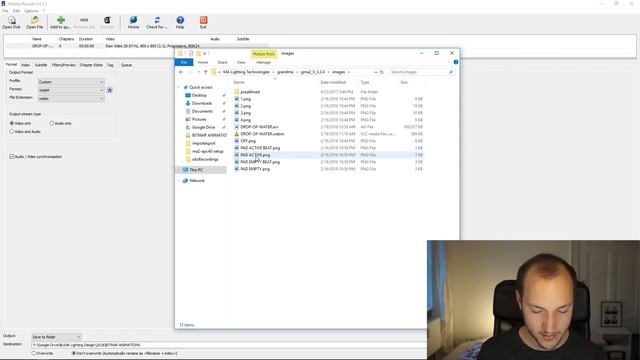Screen dimensions: 640x360
Task: Select Network in navigation pane
Action: coord(197,180)
